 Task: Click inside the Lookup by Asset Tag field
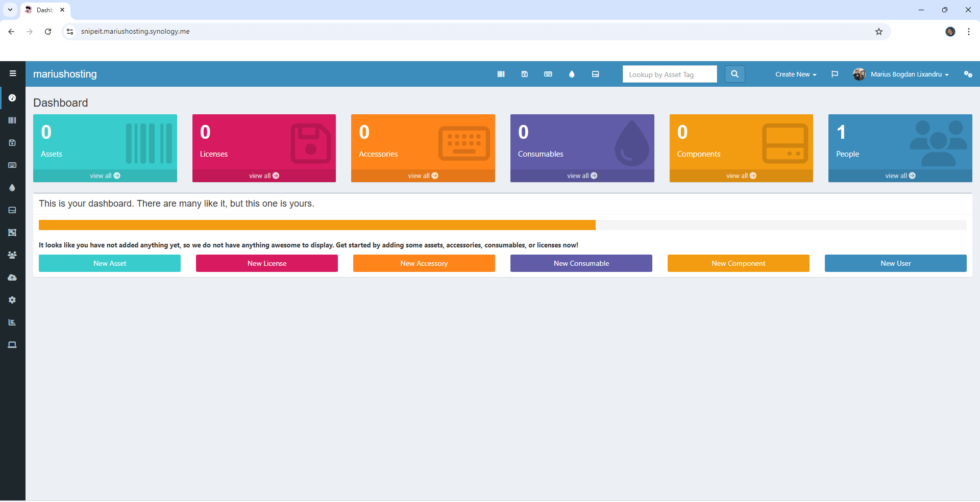[x=670, y=74]
